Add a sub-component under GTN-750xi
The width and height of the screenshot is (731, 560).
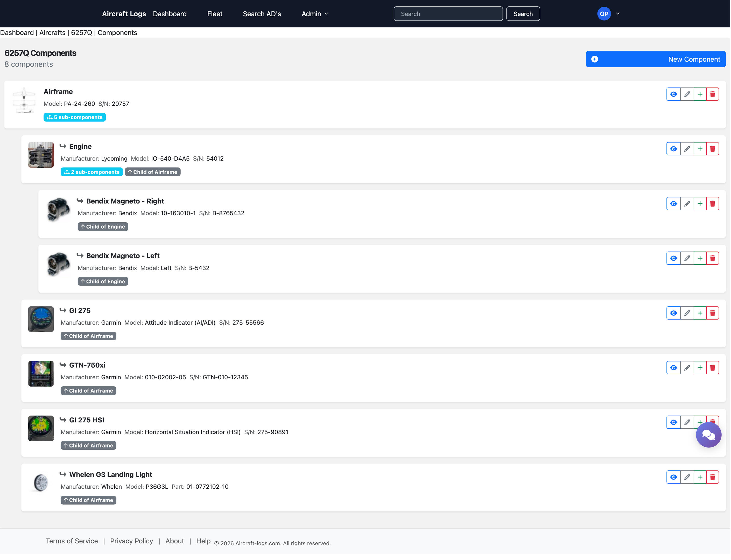point(700,368)
